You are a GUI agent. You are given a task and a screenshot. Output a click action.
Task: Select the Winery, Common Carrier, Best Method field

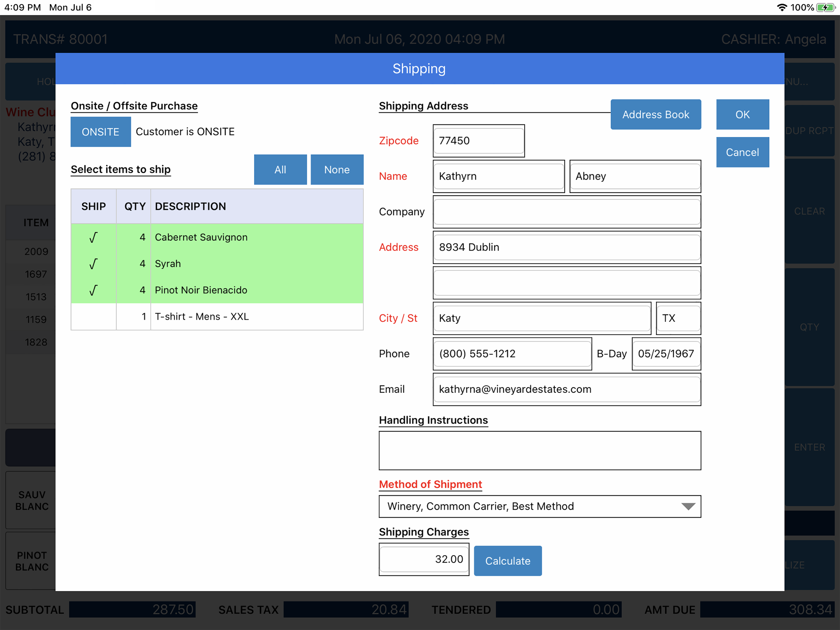point(540,506)
